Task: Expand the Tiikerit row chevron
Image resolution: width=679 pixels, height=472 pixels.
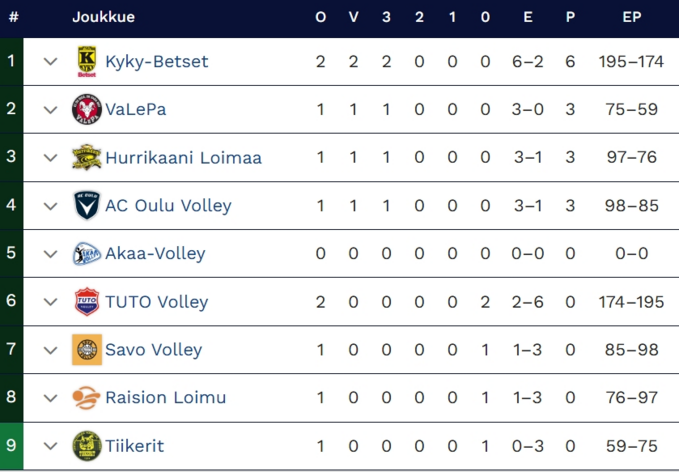Action: [x=51, y=446]
